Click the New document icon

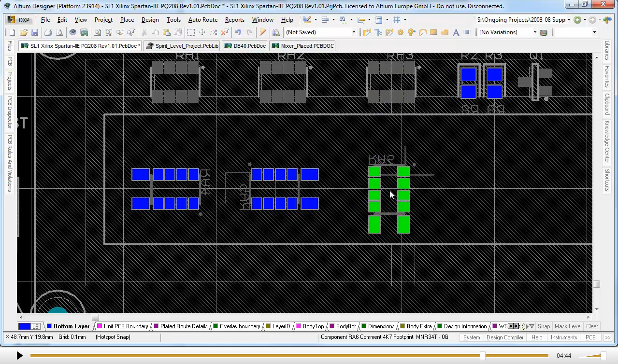(13, 32)
